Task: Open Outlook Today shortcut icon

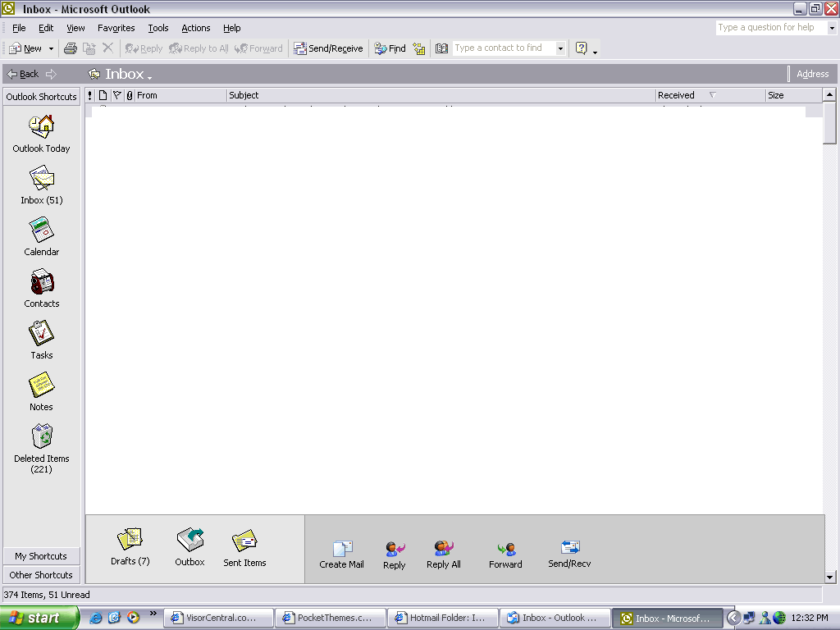Action: click(41, 126)
